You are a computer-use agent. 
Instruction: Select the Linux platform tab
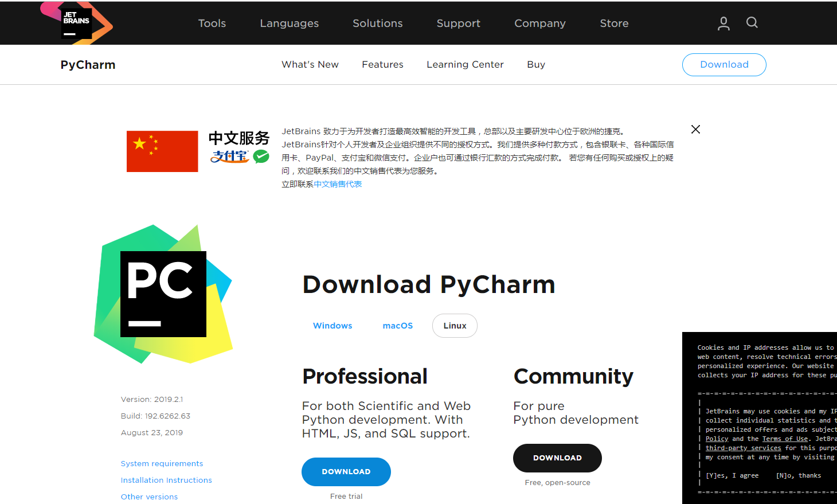455,326
